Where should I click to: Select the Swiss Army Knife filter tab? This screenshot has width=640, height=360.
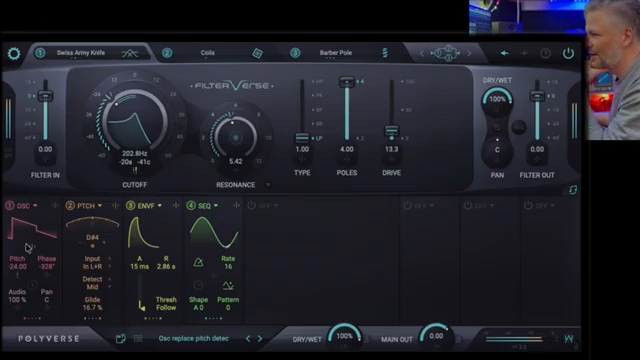[81, 53]
